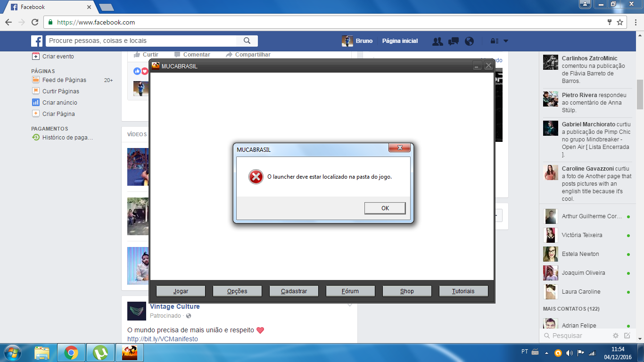Switch to the Facebook browser tab
This screenshot has width=644, height=362.
pyautogui.click(x=50, y=7)
